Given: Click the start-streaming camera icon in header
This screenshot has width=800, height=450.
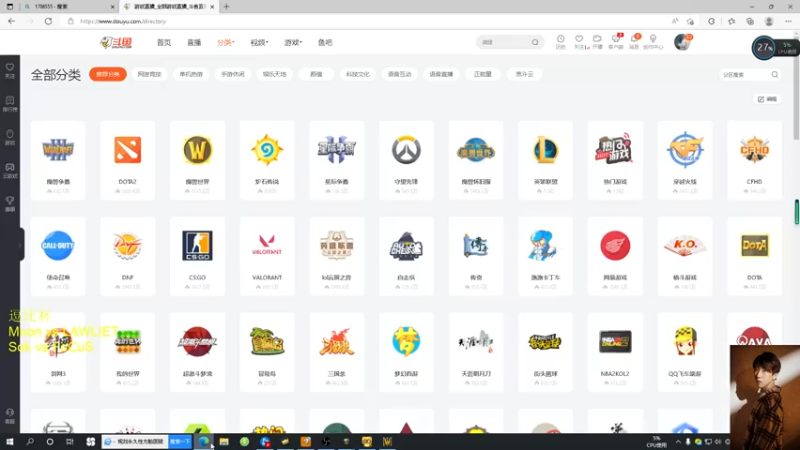Looking at the screenshot, I should pos(597,42).
